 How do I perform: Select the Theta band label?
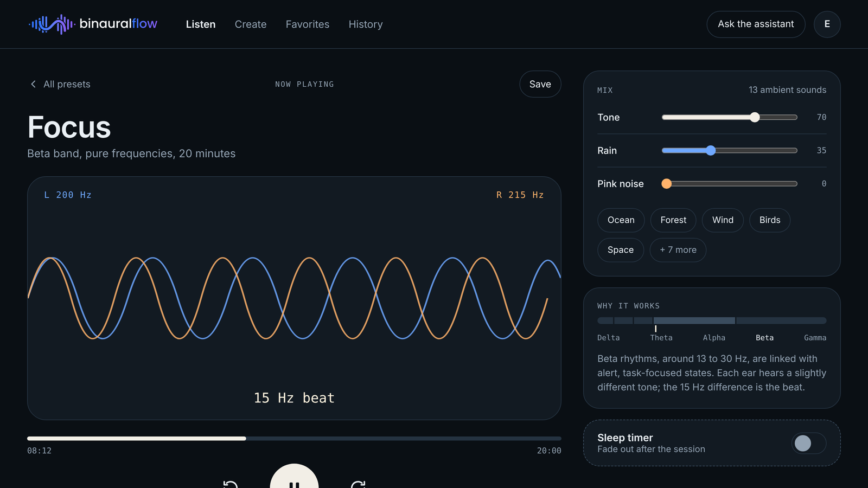pos(661,338)
